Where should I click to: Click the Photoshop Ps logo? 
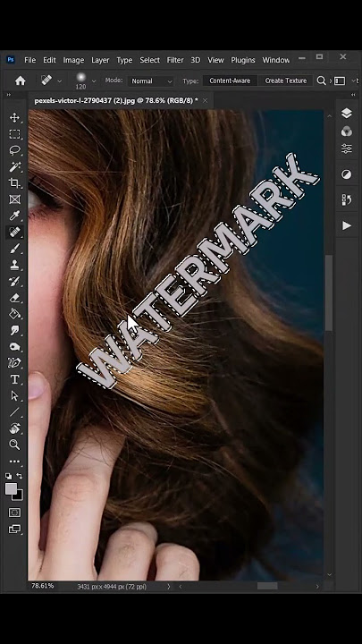click(11, 60)
